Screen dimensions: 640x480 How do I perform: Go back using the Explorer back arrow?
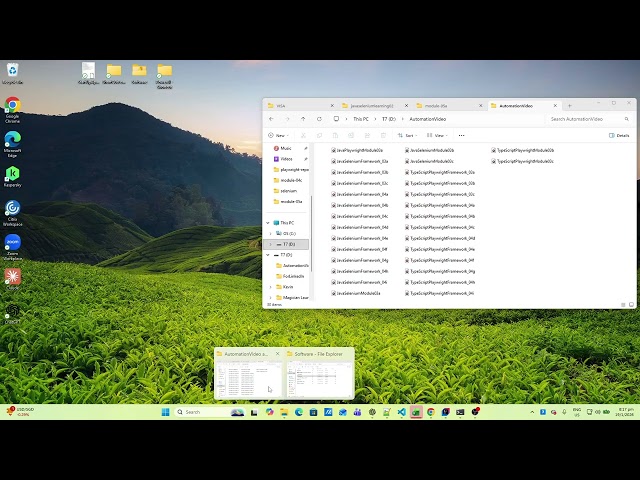tap(271, 119)
